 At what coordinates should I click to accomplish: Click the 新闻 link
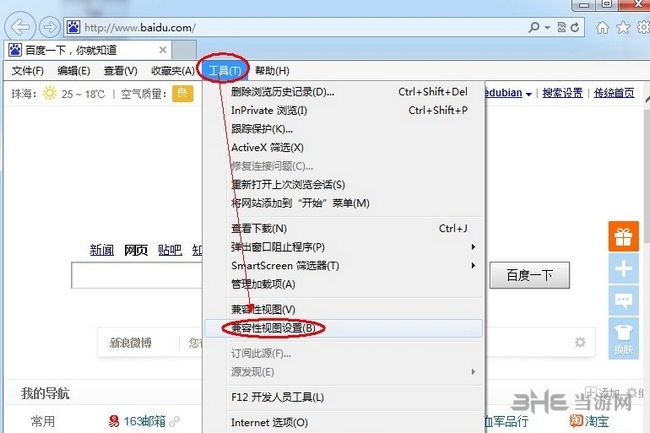102,250
